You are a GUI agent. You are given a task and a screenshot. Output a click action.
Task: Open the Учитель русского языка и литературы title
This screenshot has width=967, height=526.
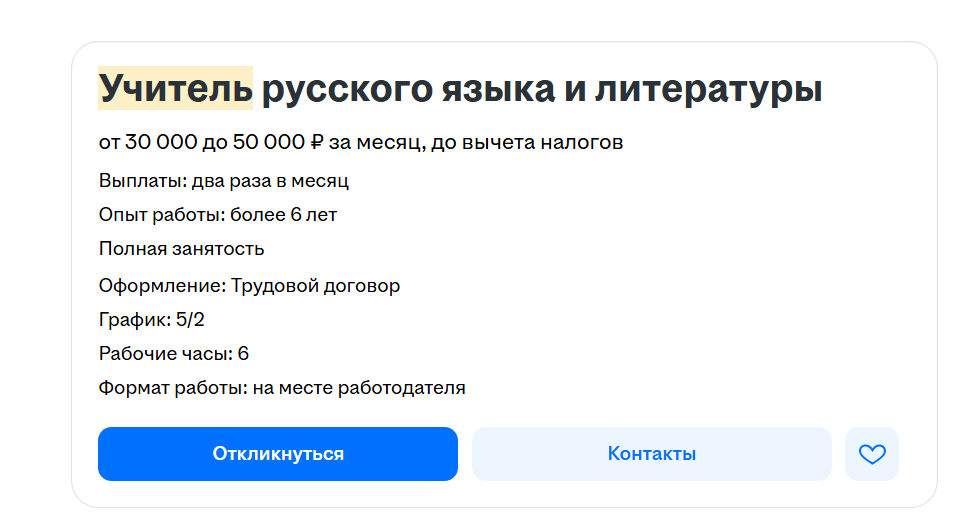460,89
